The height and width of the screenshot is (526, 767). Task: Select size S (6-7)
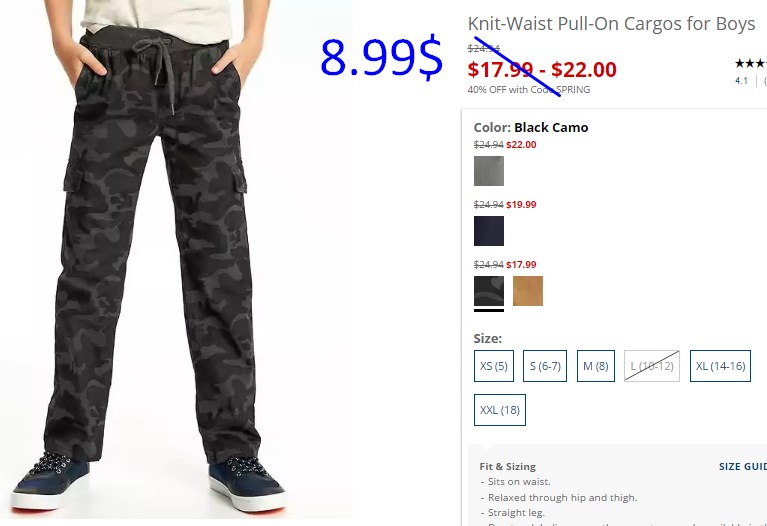point(545,366)
